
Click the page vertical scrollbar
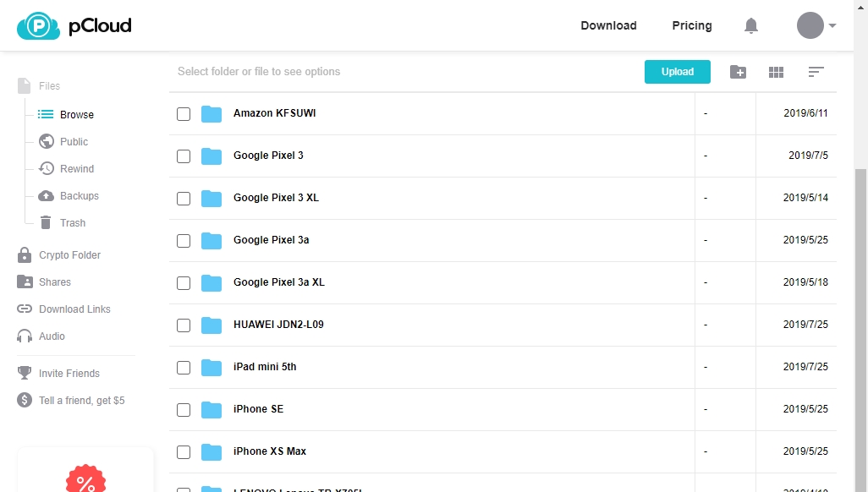(x=860, y=330)
